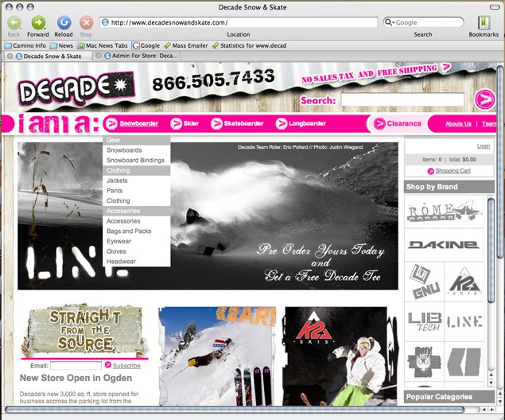Open the Skier menu
This screenshot has width=505, height=420.
point(185,123)
